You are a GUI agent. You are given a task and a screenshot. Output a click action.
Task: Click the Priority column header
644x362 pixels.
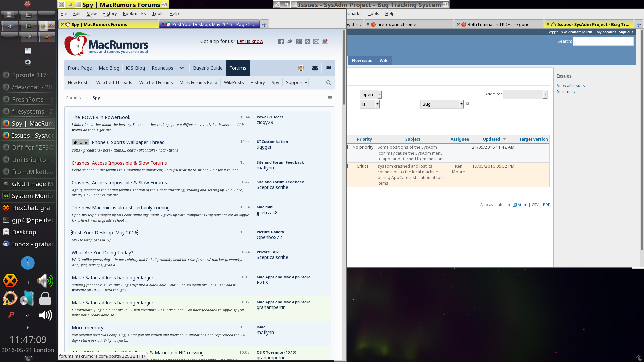[364, 139]
